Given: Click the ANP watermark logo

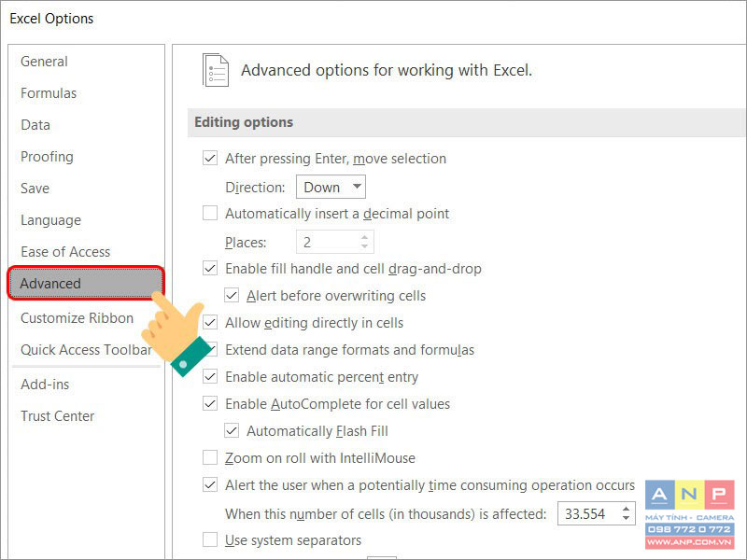Looking at the screenshot, I should (690, 514).
